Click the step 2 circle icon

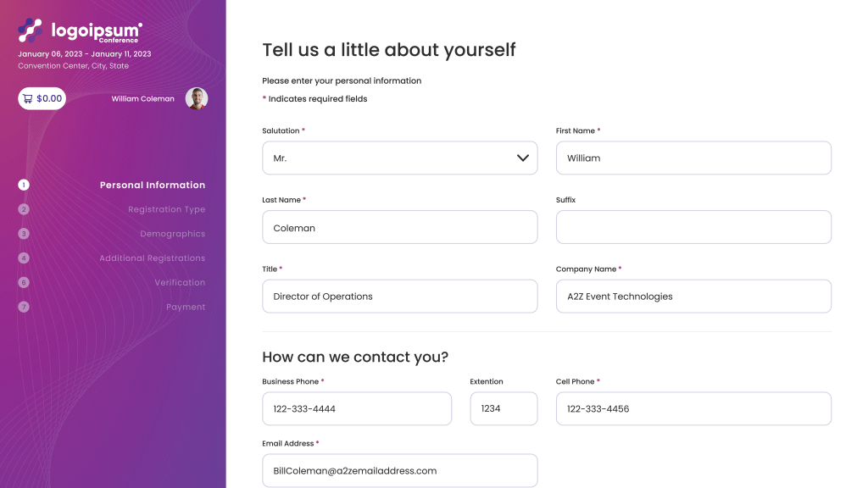pos(24,209)
